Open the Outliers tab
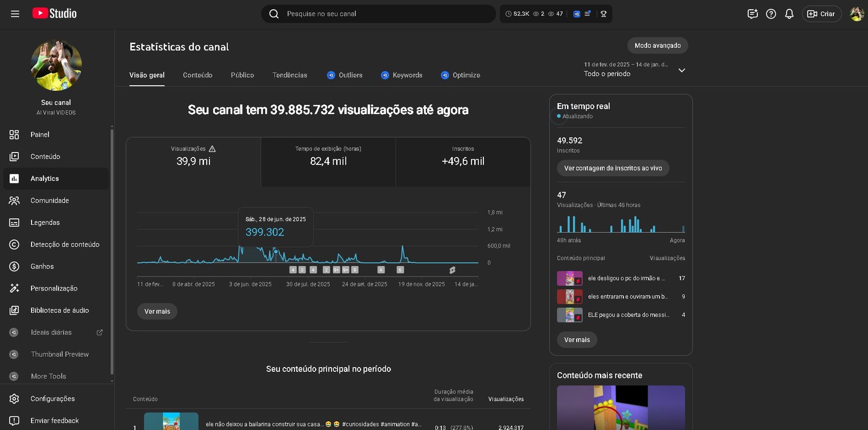 (x=344, y=75)
